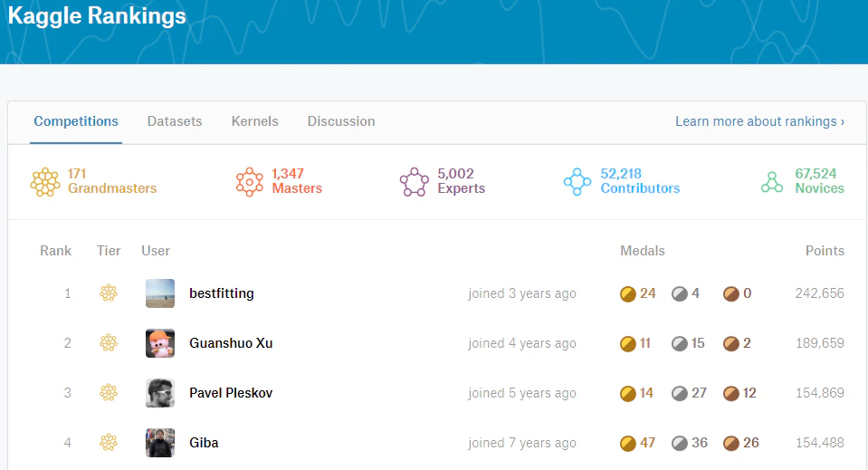Viewport: 868px width, 470px height.
Task: Select bestfitting's joined 3 years ago text
Action: [522, 293]
